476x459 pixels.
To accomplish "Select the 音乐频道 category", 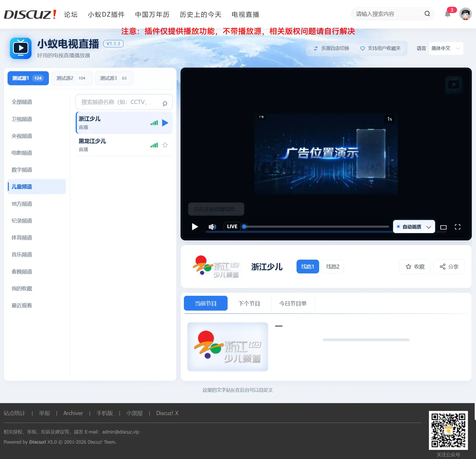I will tap(37, 254).
